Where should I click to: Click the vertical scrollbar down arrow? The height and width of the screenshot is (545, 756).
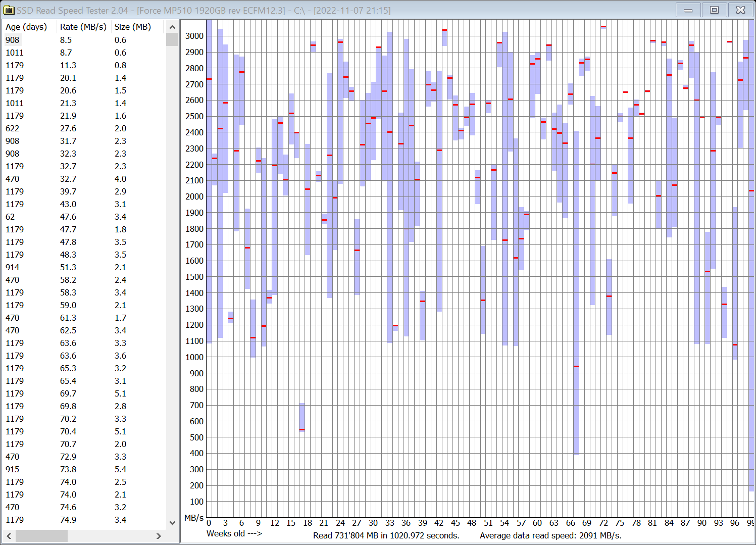point(172,523)
